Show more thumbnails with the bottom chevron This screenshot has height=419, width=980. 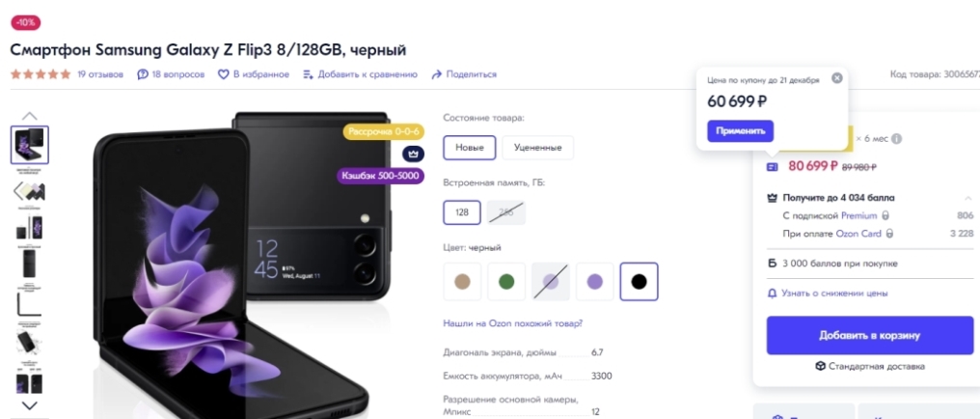(29, 405)
